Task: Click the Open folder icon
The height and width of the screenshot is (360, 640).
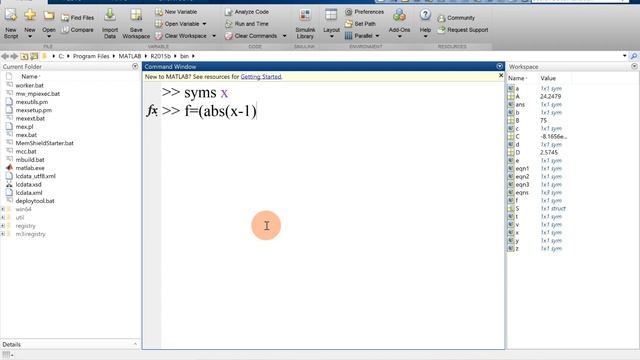Action: tap(49, 16)
